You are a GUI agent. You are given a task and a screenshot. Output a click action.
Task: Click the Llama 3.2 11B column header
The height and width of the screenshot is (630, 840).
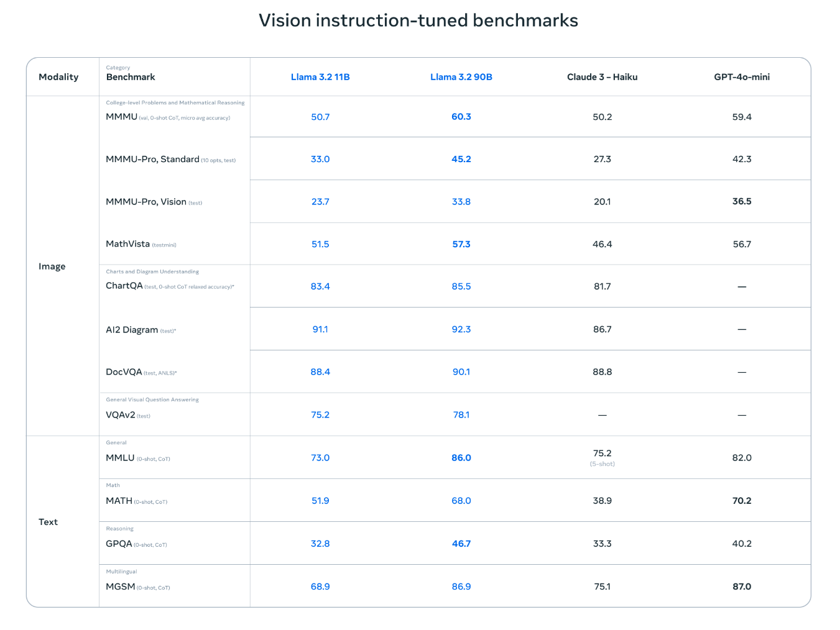[x=320, y=77]
